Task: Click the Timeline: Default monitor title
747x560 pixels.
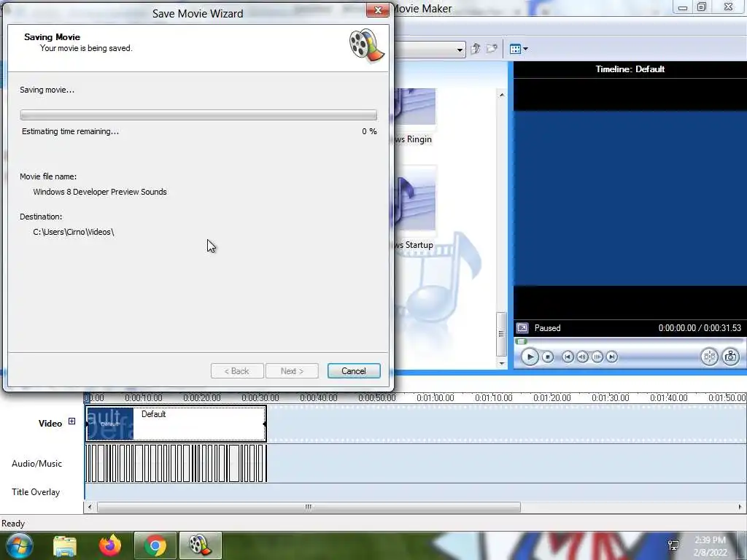Action: 630,69
